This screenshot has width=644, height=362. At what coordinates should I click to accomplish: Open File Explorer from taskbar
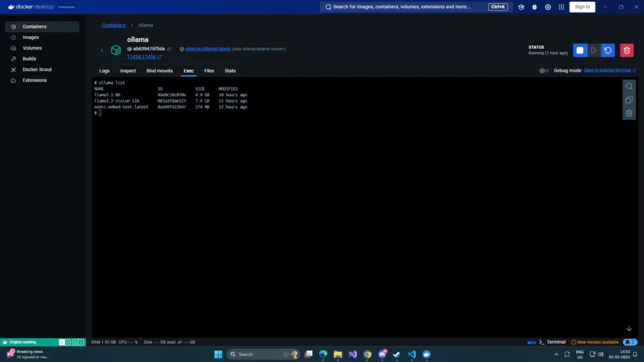[x=338, y=354]
